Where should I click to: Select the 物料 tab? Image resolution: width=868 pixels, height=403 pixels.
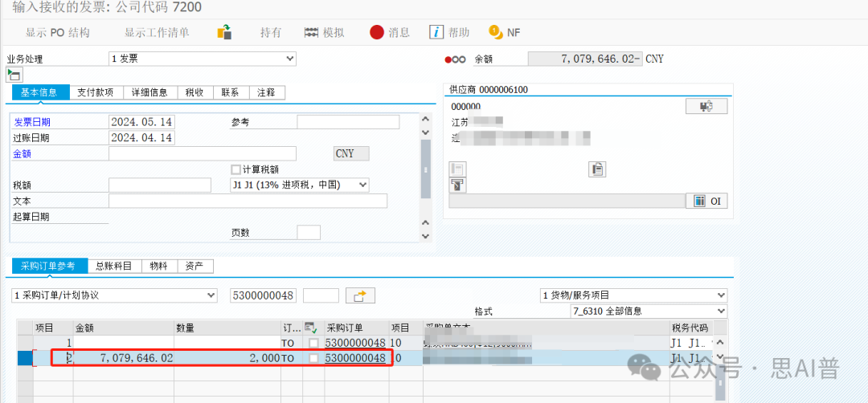(x=159, y=266)
